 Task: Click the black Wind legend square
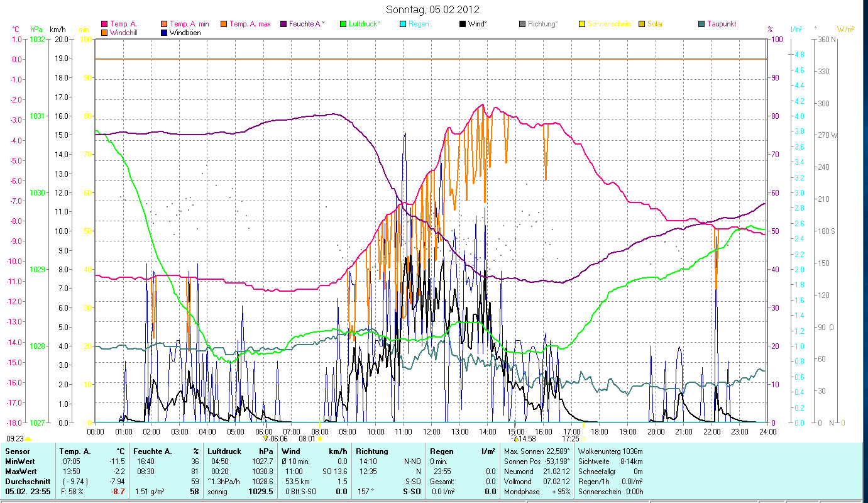pyautogui.click(x=463, y=25)
